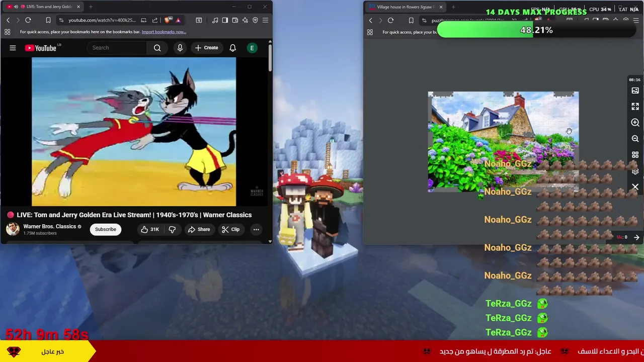Click Import bookmarks now link
The height and width of the screenshot is (362, 644).
pyautogui.click(x=164, y=32)
